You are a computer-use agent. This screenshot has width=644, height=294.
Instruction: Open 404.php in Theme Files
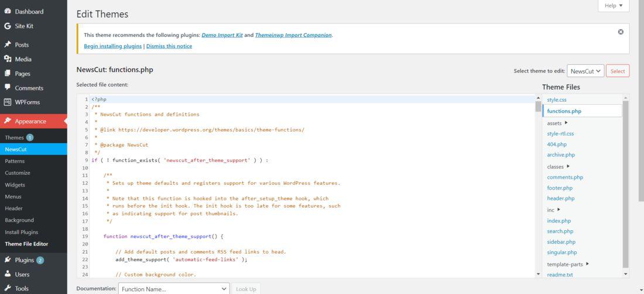click(x=557, y=144)
